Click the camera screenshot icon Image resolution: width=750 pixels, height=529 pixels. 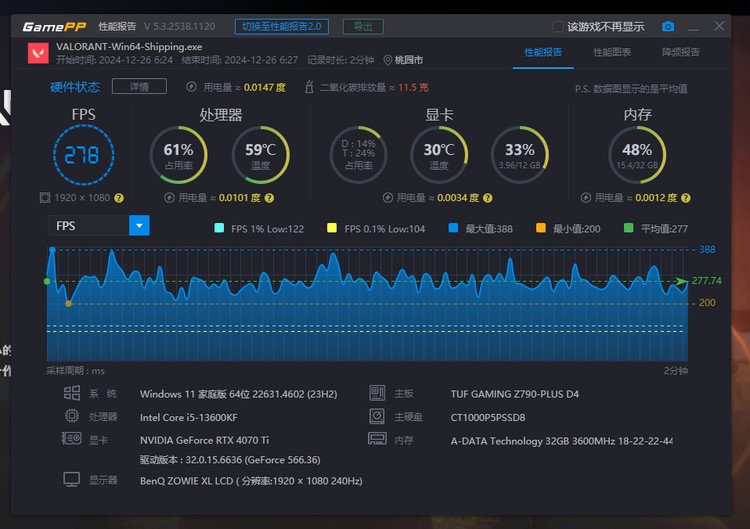click(668, 26)
